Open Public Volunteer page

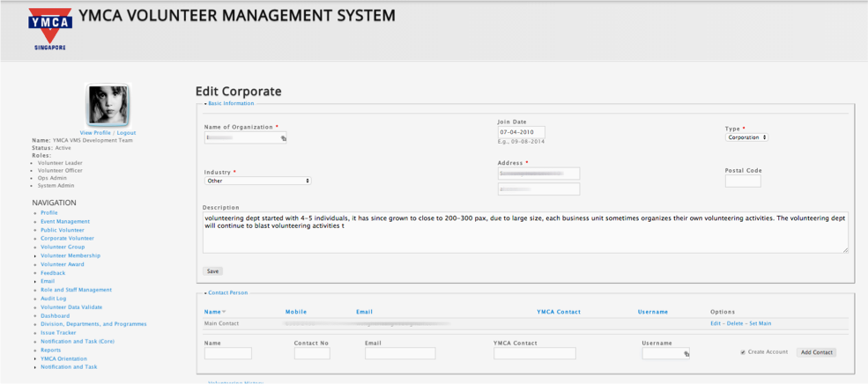62,230
